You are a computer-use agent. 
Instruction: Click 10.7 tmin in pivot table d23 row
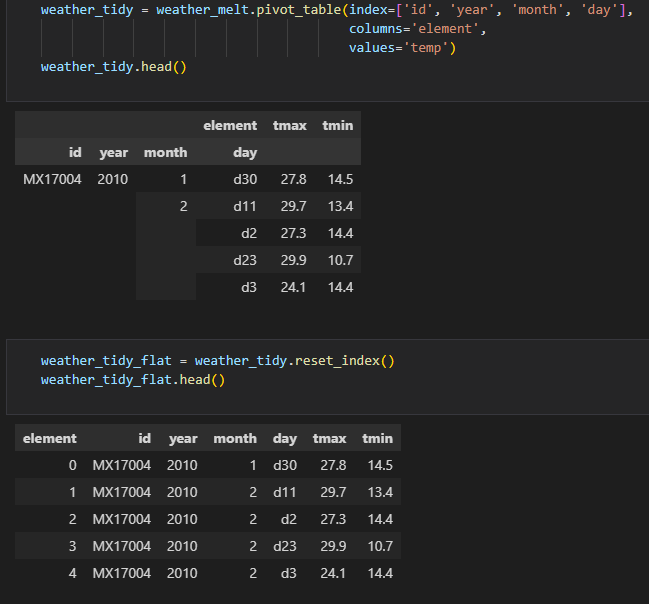pos(341,260)
